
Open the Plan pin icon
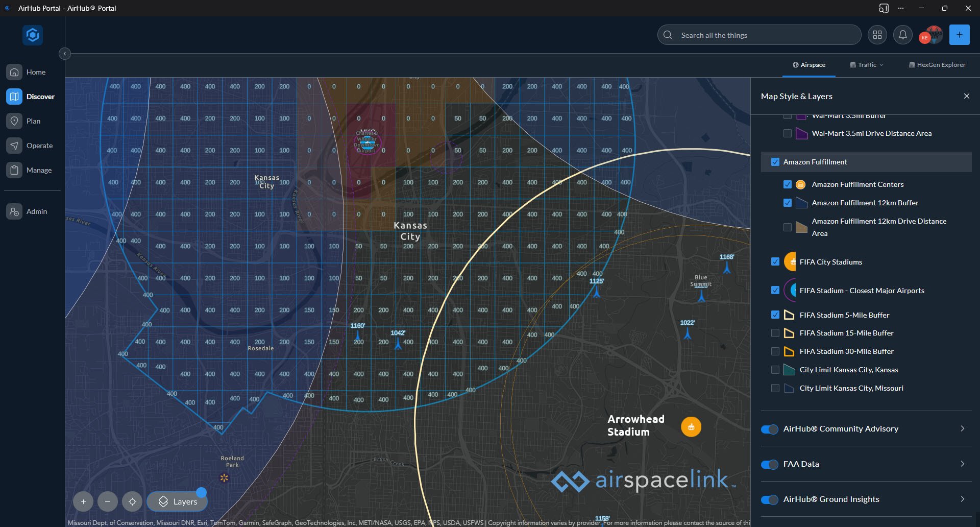[x=14, y=121]
